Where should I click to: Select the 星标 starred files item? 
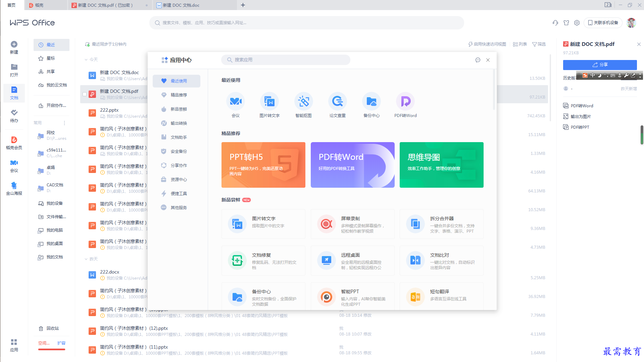[51, 58]
